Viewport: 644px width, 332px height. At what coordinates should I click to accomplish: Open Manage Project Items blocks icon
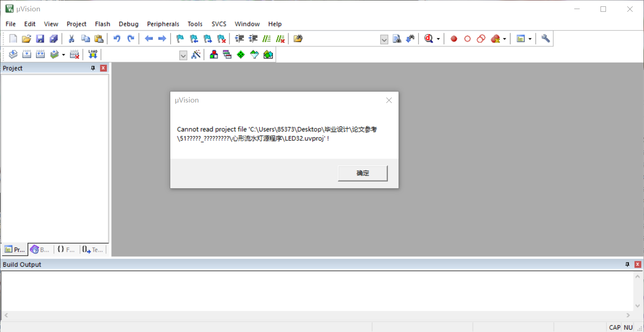point(214,55)
